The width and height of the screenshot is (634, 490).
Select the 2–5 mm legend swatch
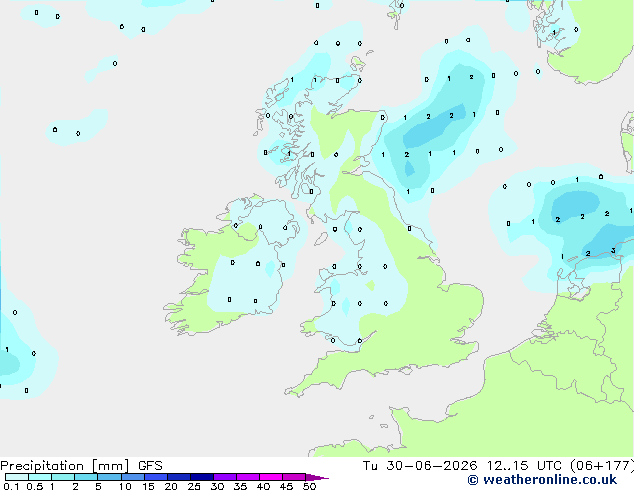click(86, 477)
